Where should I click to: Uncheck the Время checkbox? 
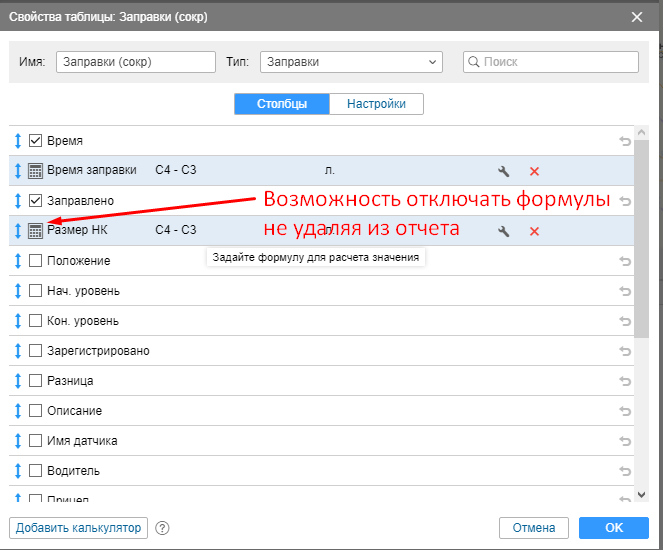pyautogui.click(x=35, y=141)
